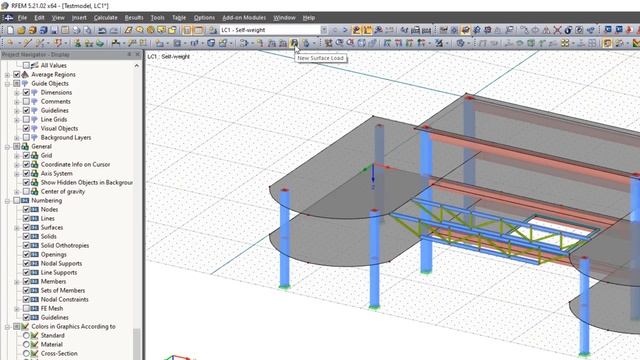Close the Project Navigator panel
640x360 pixels.
coord(138,54)
